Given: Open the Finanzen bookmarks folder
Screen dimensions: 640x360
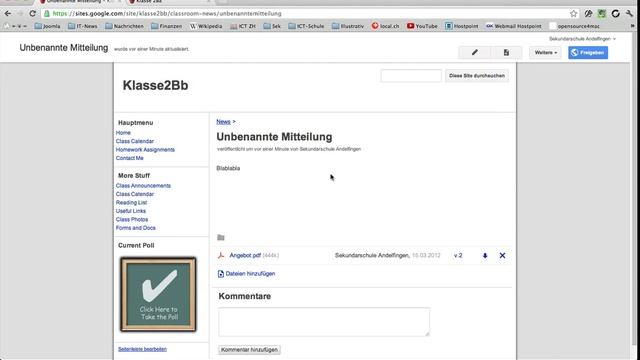Looking at the screenshot, I should click(x=167, y=26).
